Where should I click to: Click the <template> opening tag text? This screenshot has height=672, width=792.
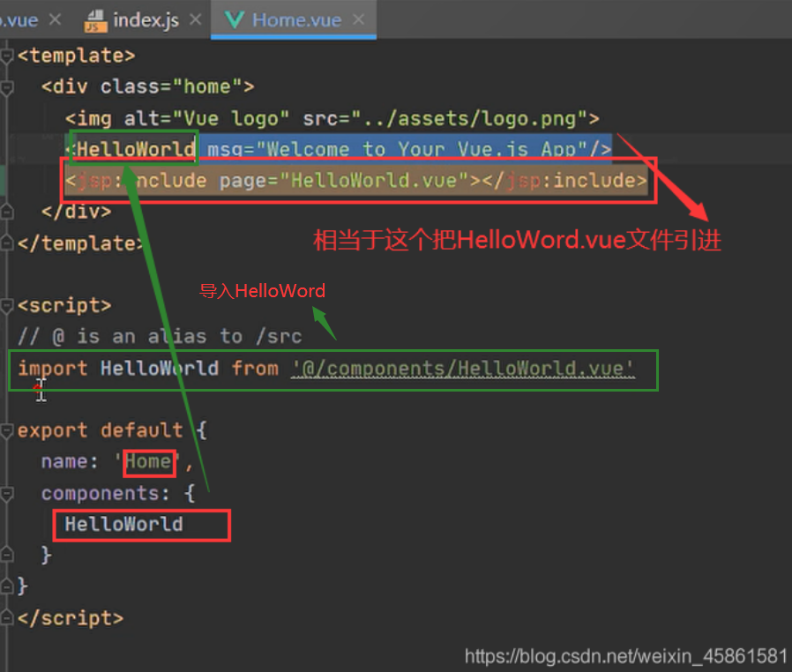click(76, 56)
